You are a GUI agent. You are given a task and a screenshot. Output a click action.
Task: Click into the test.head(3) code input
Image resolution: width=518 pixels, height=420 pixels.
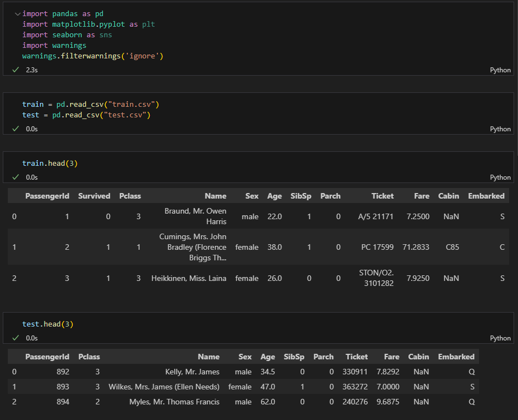click(48, 324)
